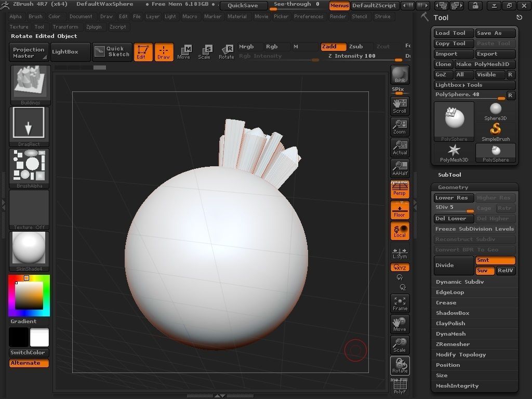Expand ClayPolish section
The height and width of the screenshot is (399, 532).
pos(450,323)
